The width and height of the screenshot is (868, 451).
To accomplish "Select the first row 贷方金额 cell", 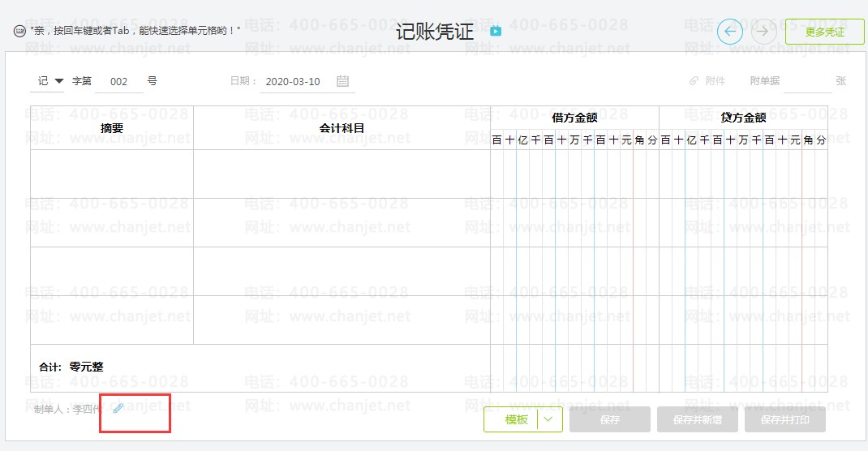I will [743, 174].
